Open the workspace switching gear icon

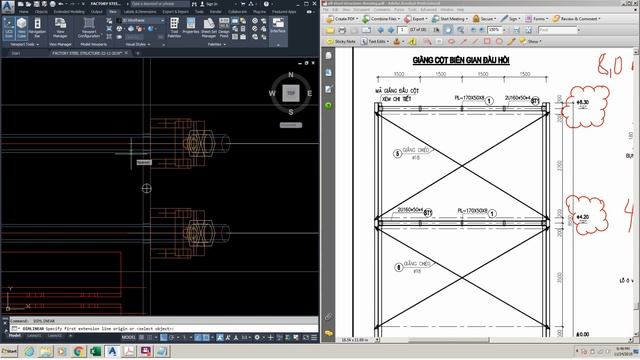(x=257, y=338)
